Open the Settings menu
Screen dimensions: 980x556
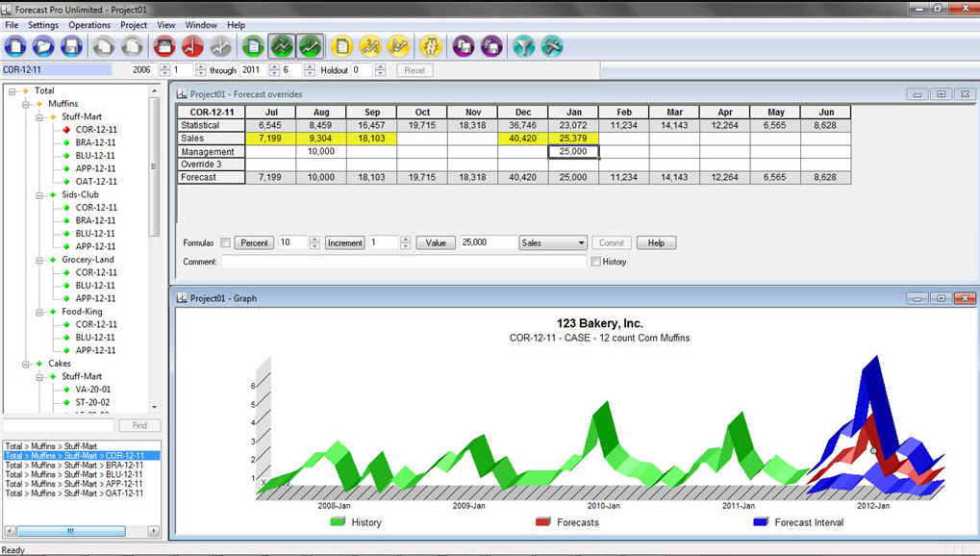coord(43,25)
